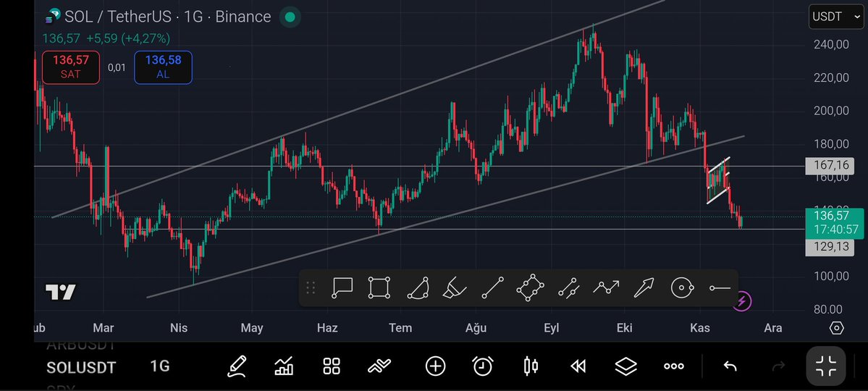Open the SOL / TetherUS symbol title
The height and width of the screenshot is (391, 868).
tap(168, 17)
